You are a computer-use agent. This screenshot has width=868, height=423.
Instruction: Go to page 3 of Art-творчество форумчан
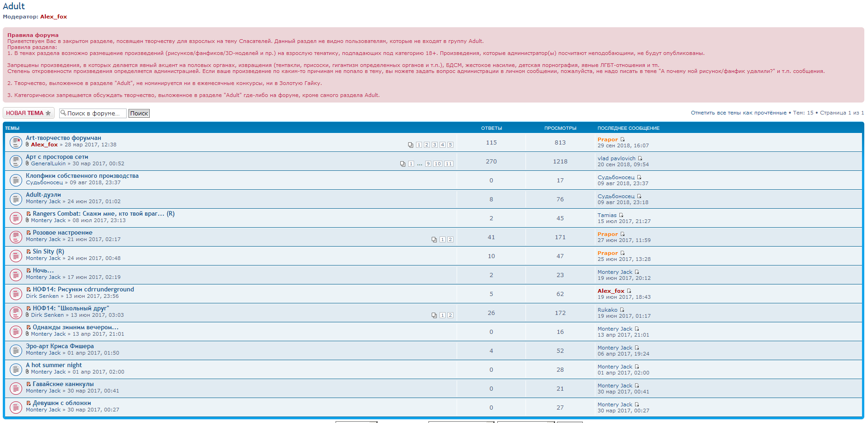[434, 145]
